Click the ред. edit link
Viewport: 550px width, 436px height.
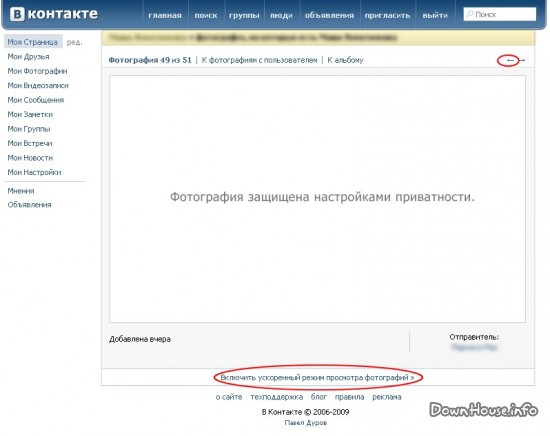74,42
